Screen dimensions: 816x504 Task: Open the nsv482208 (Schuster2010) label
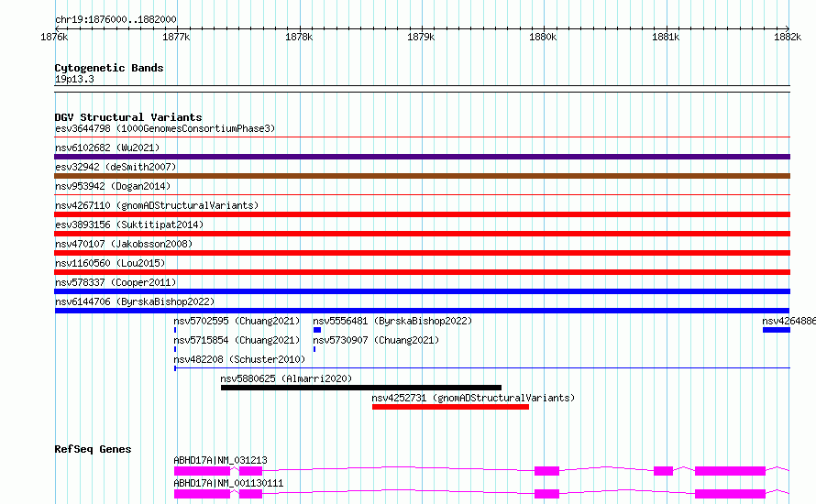[239, 359]
